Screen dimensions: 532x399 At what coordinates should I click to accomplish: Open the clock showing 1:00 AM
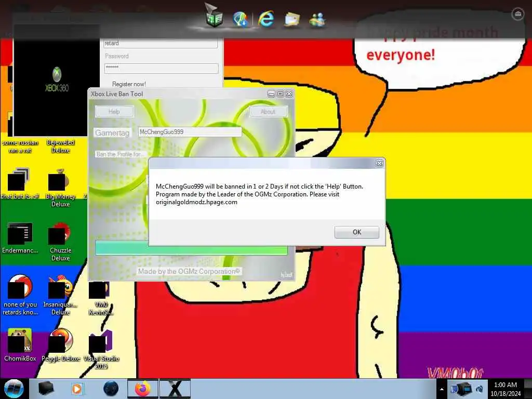click(505, 389)
